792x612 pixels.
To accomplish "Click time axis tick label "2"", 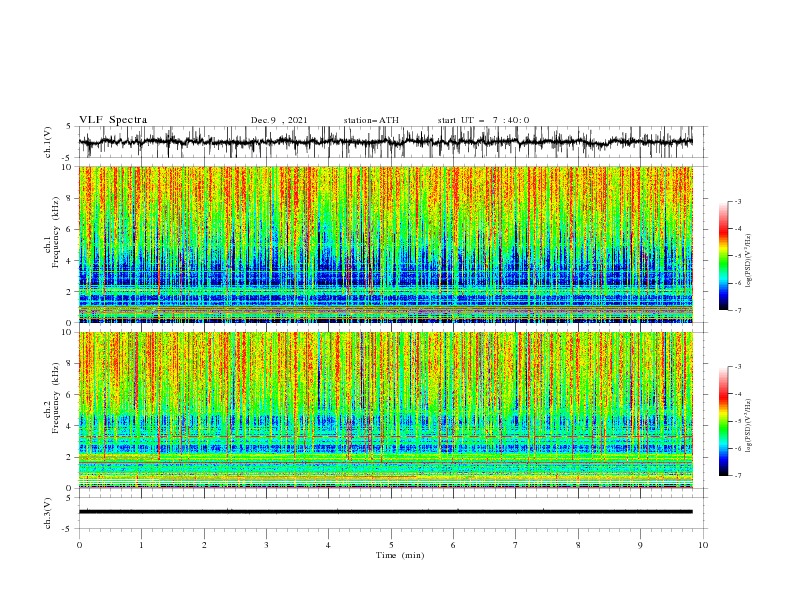I will 204,545.
